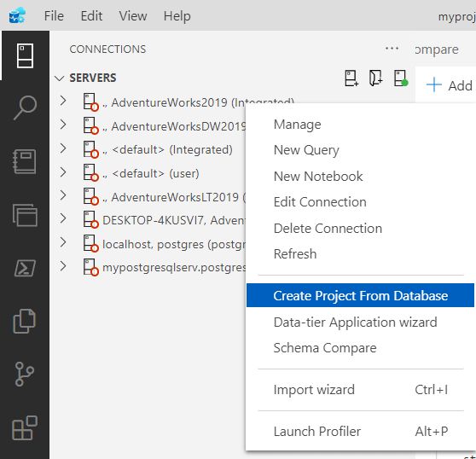The image size is (476, 459).
Task: Click the Add button with plus icon
Action: (x=450, y=85)
